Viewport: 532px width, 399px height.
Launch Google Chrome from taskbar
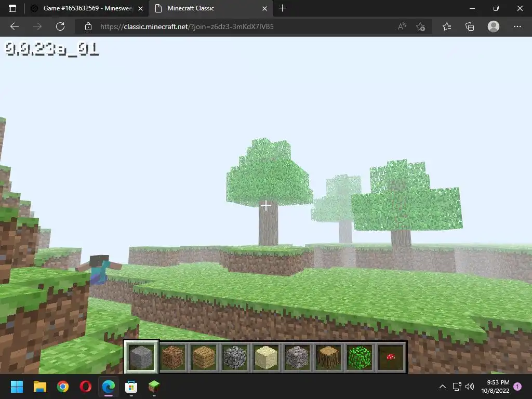63,387
